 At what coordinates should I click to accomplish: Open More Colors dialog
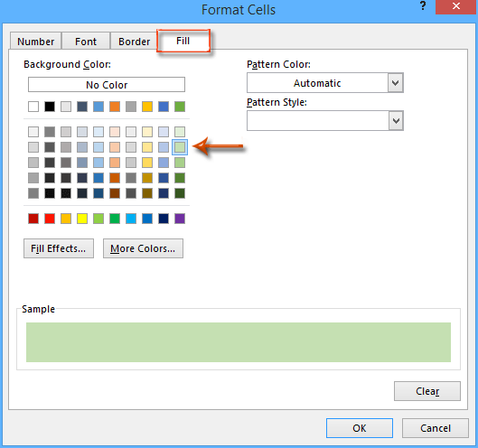(143, 248)
